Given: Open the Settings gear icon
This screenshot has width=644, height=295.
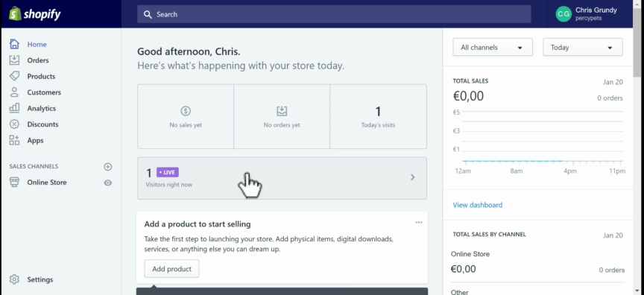Looking at the screenshot, I should click(14, 279).
